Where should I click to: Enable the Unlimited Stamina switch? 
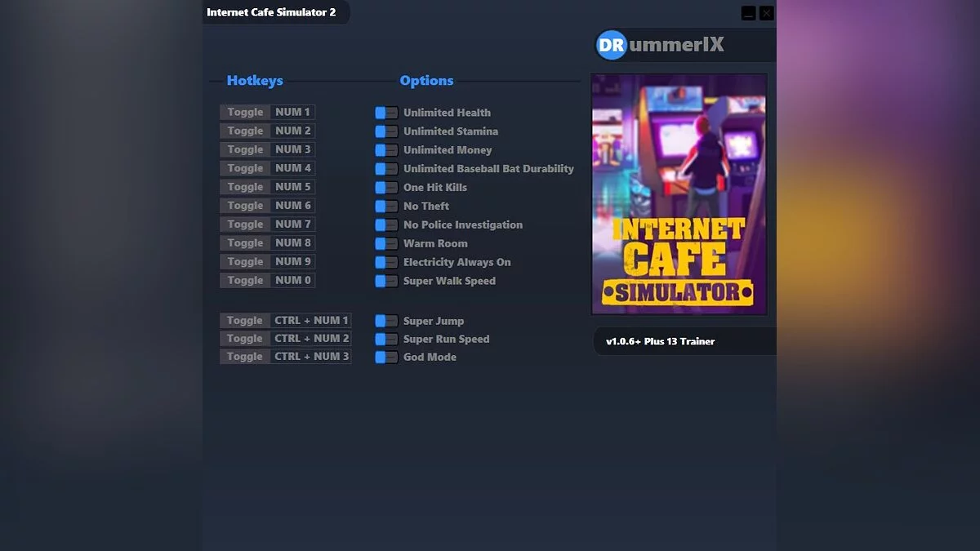pyautogui.click(x=385, y=131)
